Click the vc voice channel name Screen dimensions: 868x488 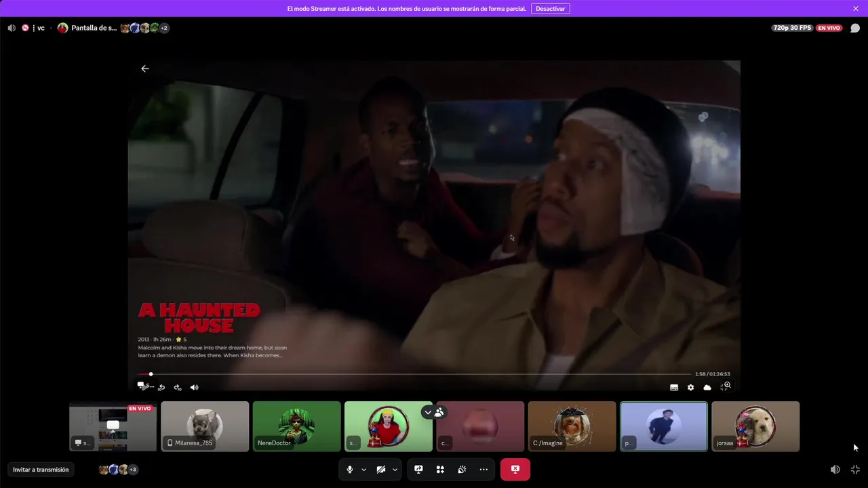pos(41,28)
